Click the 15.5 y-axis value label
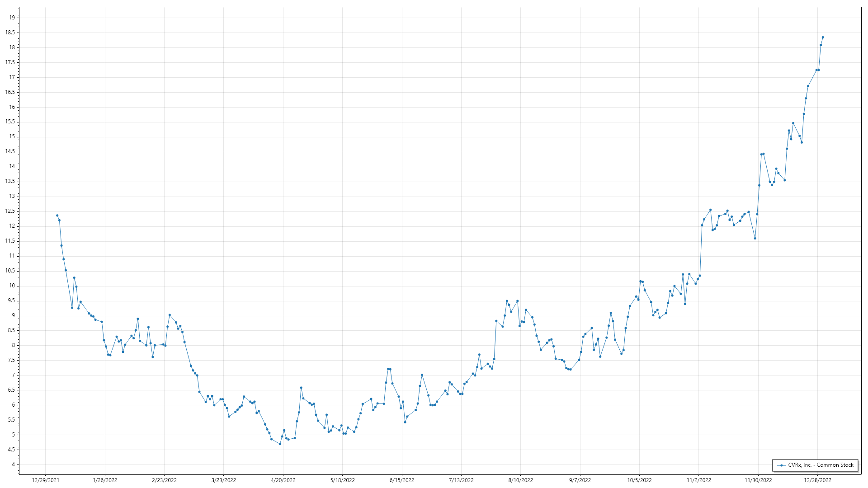The height and width of the screenshot is (488, 868). tap(10, 122)
